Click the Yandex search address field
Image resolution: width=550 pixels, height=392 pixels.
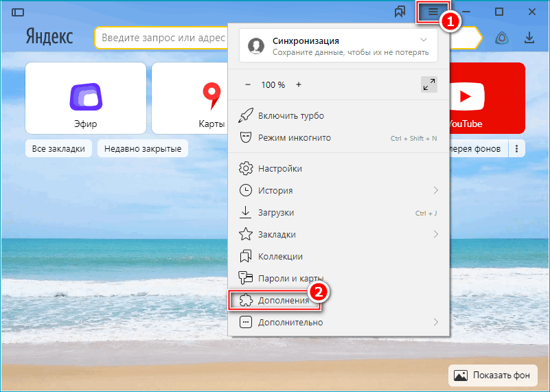[x=161, y=38]
